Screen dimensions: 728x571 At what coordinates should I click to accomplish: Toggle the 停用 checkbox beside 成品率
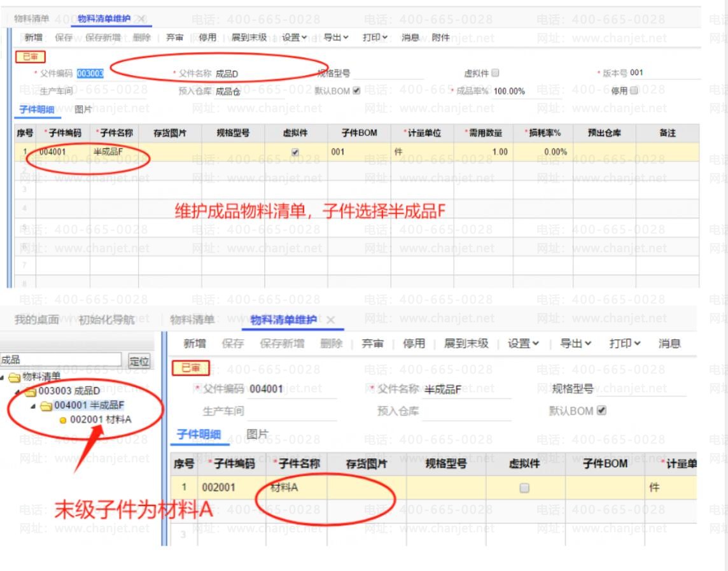(634, 90)
